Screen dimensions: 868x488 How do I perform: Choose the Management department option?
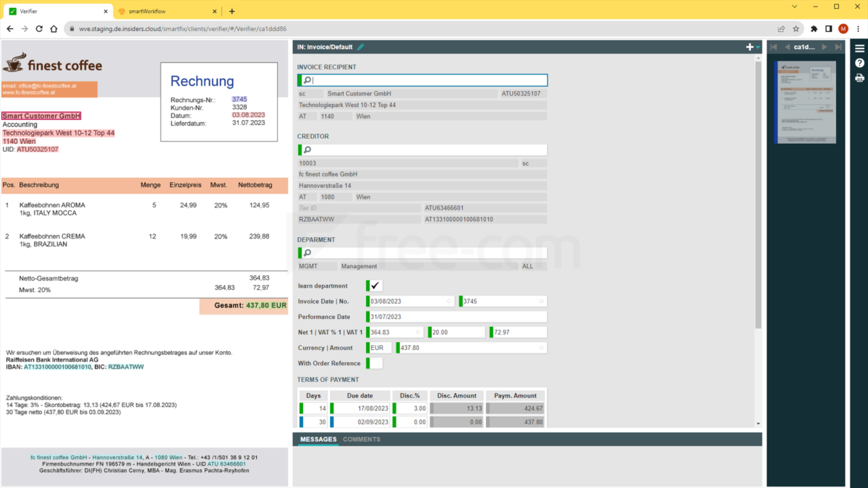pyautogui.click(x=359, y=266)
